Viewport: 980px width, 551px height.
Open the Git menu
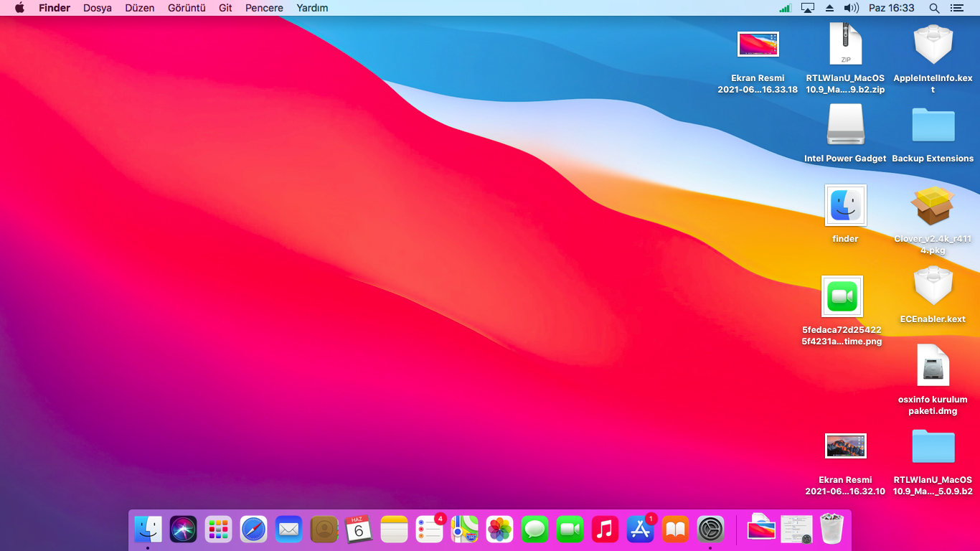(225, 8)
